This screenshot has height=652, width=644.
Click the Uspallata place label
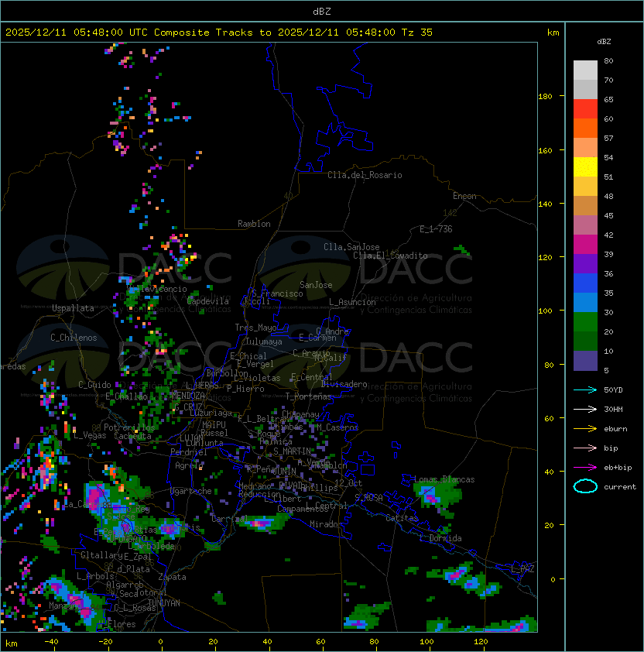tap(73, 308)
